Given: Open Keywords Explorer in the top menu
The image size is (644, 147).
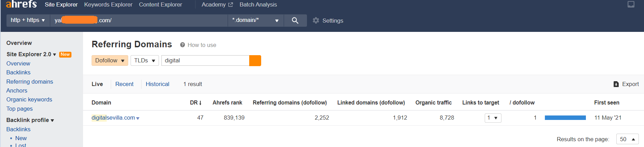Looking at the screenshot, I should point(108,4).
